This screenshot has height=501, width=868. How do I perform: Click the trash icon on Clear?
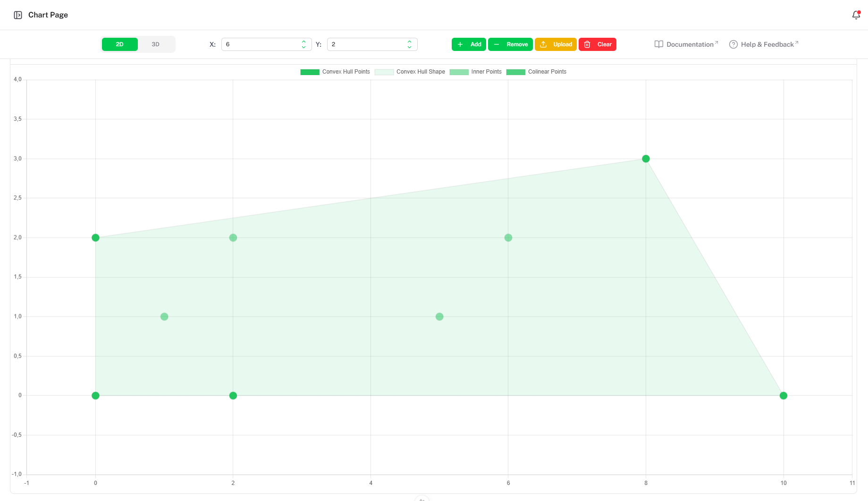pos(587,44)
